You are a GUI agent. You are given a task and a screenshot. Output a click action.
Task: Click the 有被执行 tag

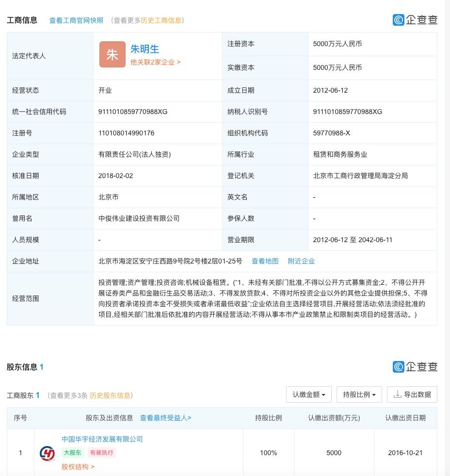click(102, 453)
